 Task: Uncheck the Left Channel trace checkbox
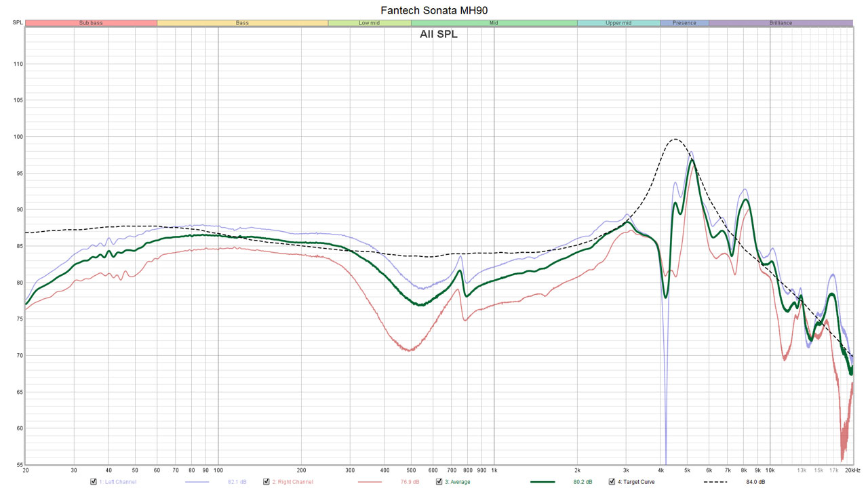(94, 482)
